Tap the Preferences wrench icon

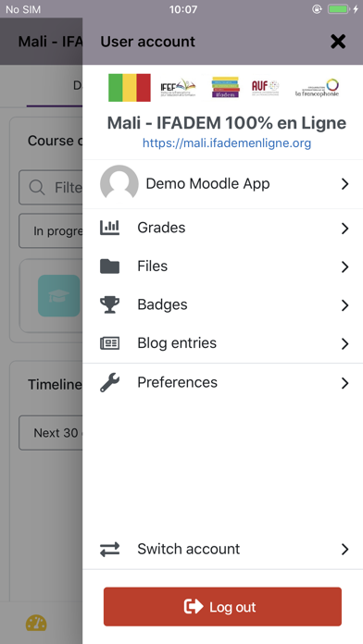coord(110,382)
